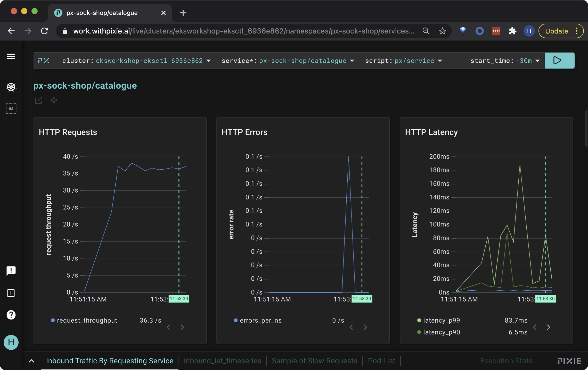588x370 pixels.
Task: Navigate forward on HTTP Errors chart
Action: click(x=365, y=327)
